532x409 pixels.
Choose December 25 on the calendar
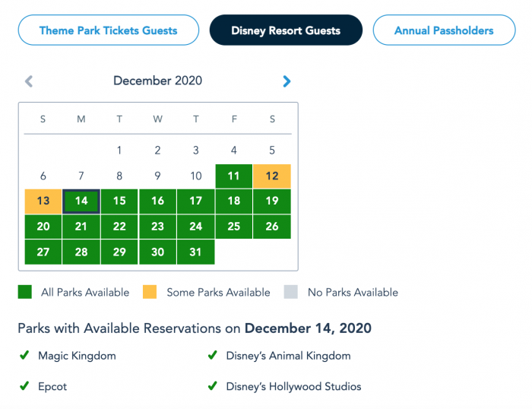point(234,227)
